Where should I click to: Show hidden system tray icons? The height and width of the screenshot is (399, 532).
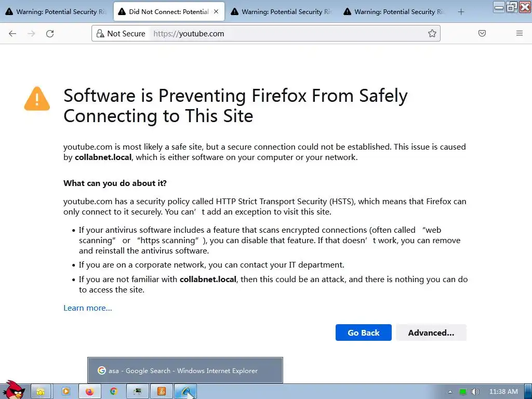pyautogui.click(x=450, y=392)
